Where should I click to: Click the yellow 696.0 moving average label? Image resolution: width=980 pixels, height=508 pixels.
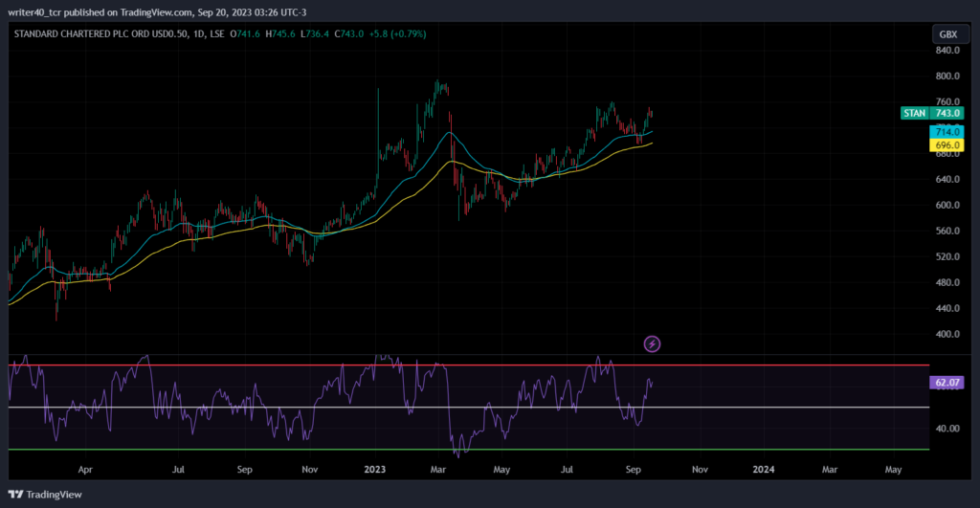tap(947, 145)
